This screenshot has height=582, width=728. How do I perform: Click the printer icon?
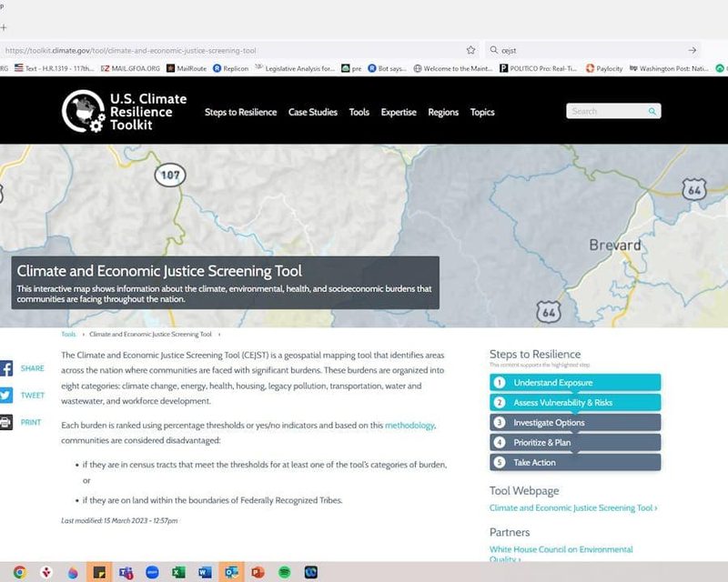[6, 422]
